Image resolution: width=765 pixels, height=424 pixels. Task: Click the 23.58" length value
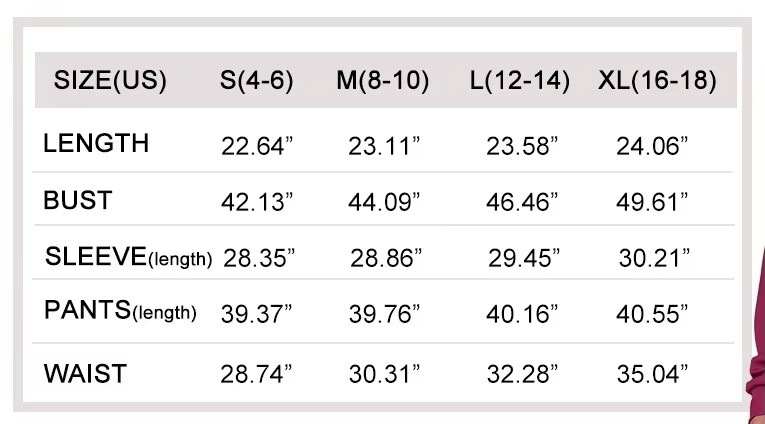pos(522,146)
